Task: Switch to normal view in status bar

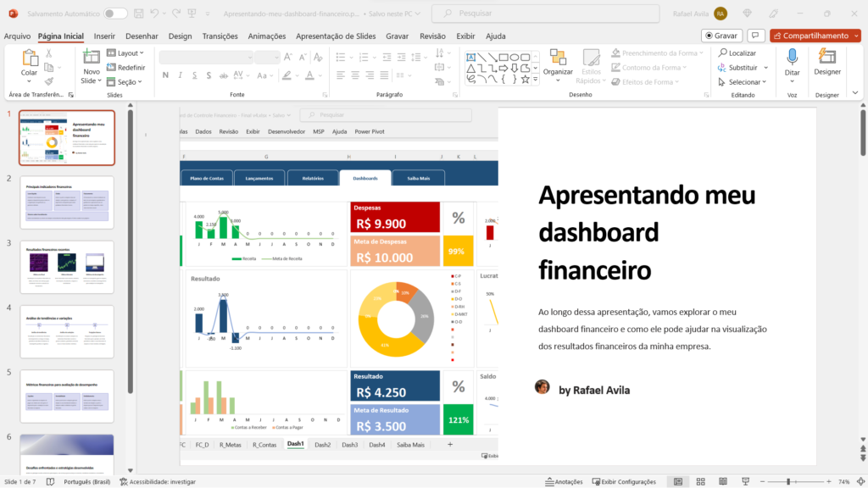Action: [678, 481]
